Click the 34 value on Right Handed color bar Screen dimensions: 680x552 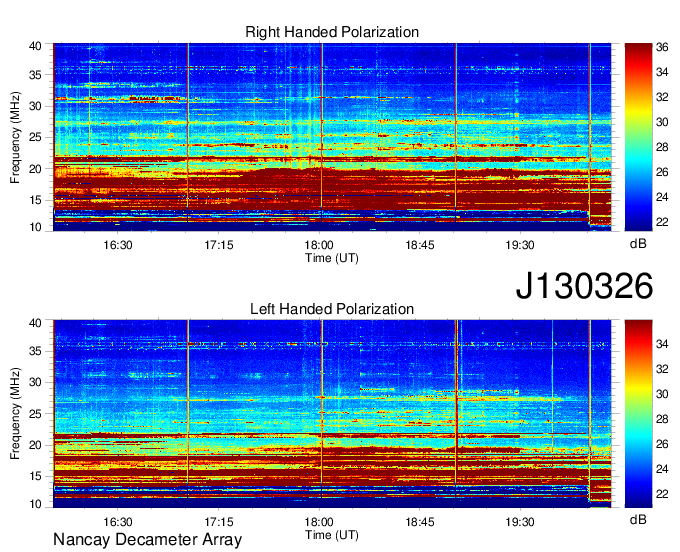pos(662,72)
